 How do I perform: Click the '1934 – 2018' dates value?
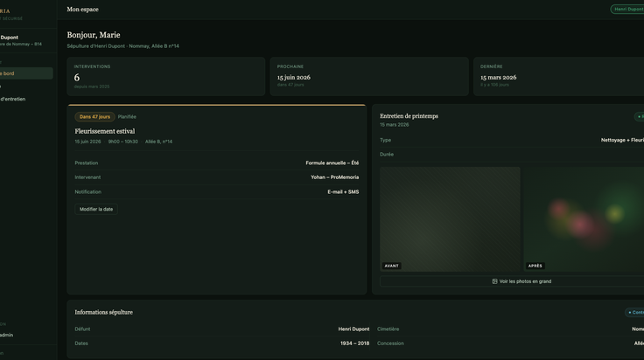tap(355, 343)
